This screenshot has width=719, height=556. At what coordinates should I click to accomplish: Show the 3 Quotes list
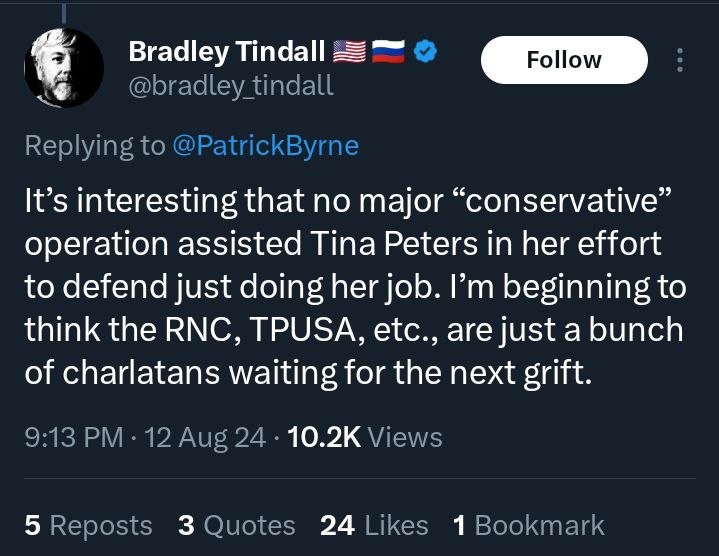pyautogui.click(x=236, y=525)
